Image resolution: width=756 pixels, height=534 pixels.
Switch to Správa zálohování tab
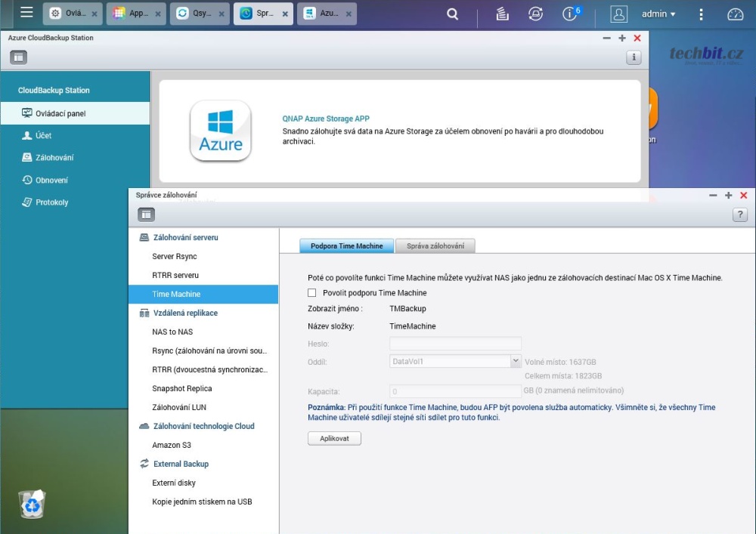[x=435, y=246]
